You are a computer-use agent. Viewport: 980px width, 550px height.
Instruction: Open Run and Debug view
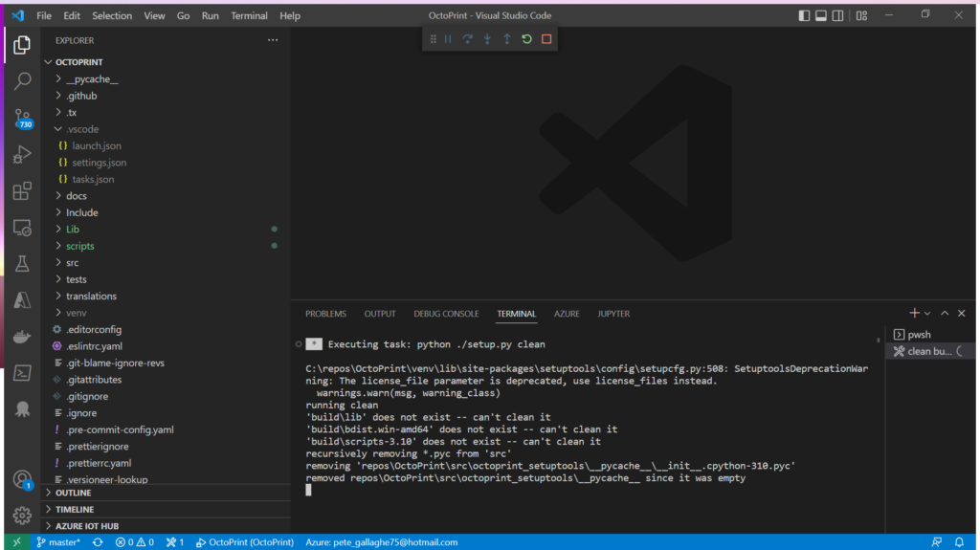click(x=22, y=154)
